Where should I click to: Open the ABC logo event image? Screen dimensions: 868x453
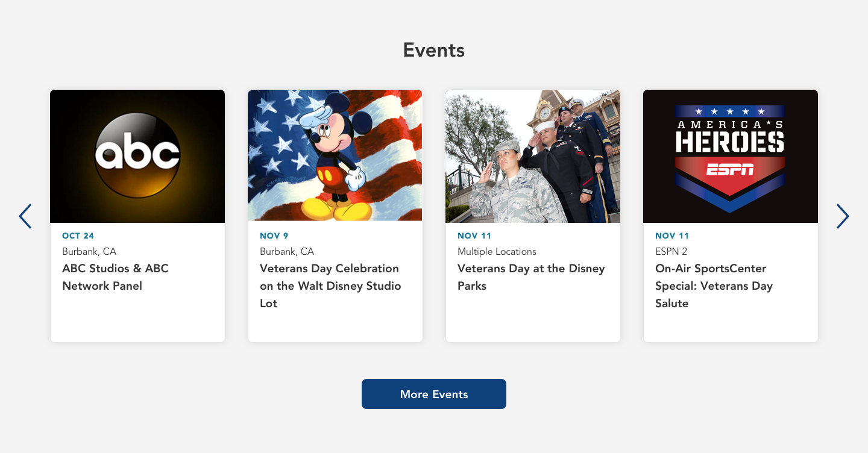137,156
